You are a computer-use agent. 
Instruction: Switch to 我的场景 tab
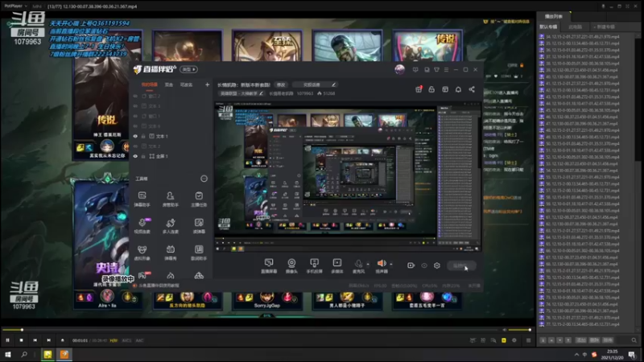point(150,84)
